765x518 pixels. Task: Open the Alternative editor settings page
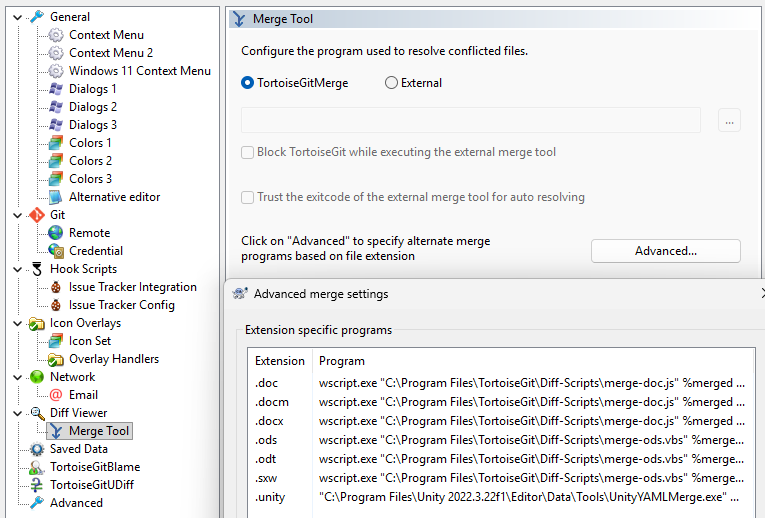pyautogui.click(x=115, y=197)
